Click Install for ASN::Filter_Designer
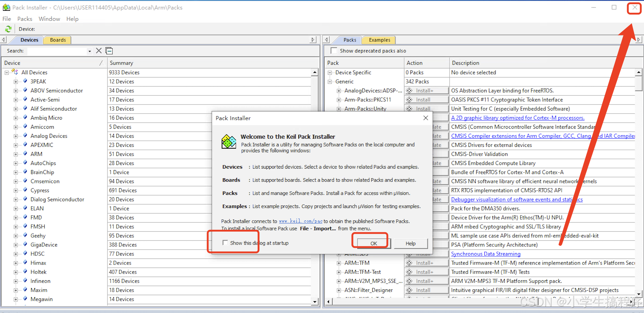The image size is (644, 313). pos(427,290)
